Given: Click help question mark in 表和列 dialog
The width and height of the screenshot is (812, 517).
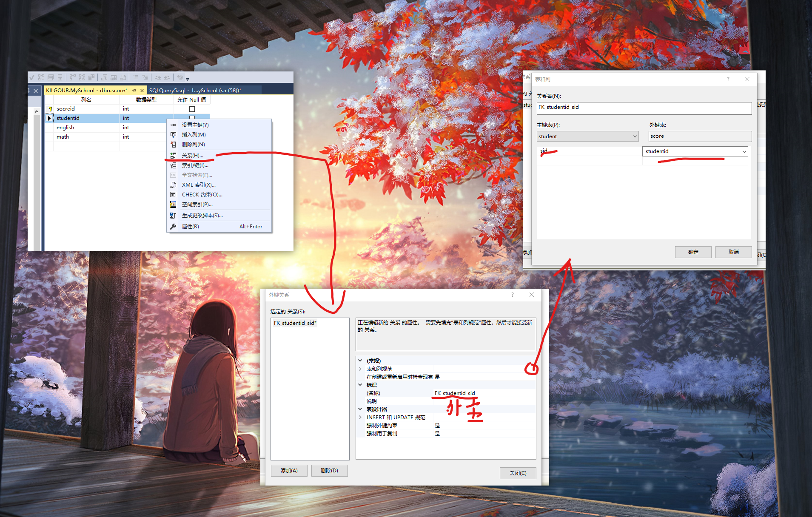Looking at the screenshot, I should click(x=728, y=79).
